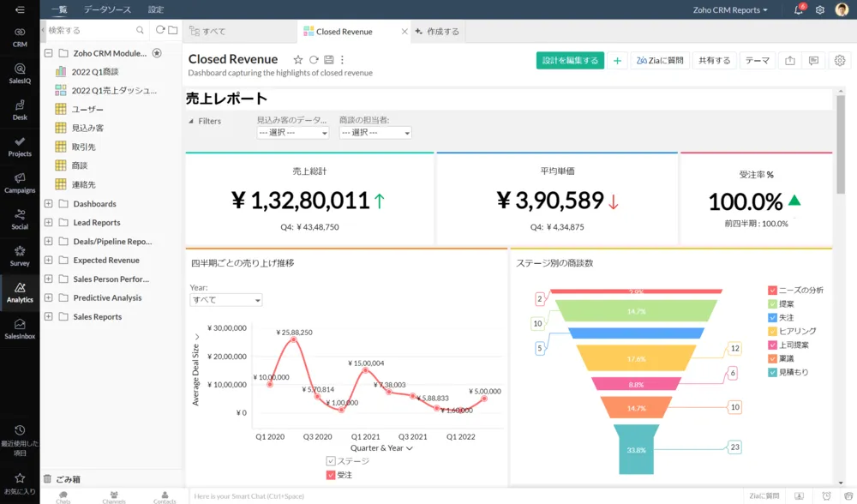Click the search magnifier icon
The width and height of the screenshot is (857, 504).
click(x=140, y=30)
